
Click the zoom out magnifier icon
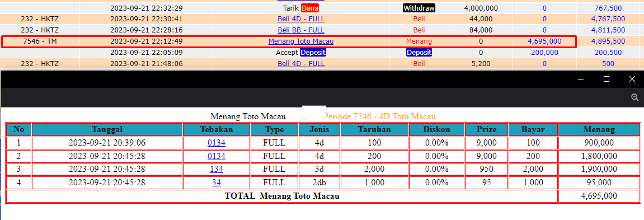click(x=634, y=97)
